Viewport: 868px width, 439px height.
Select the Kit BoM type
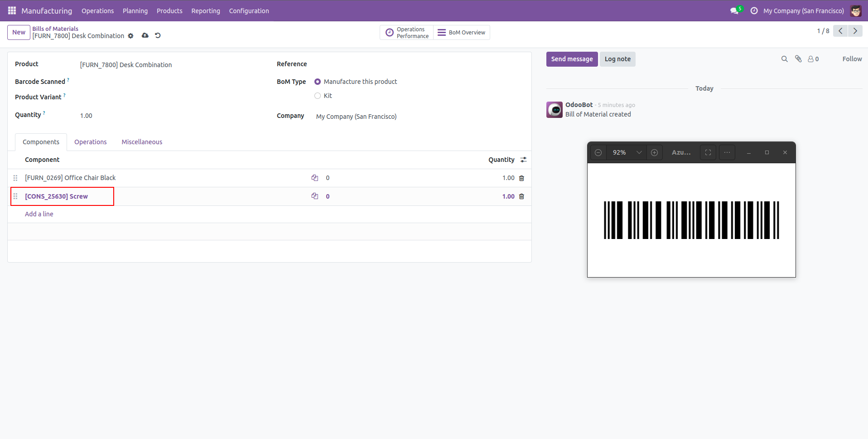click(x=318, y=96)
